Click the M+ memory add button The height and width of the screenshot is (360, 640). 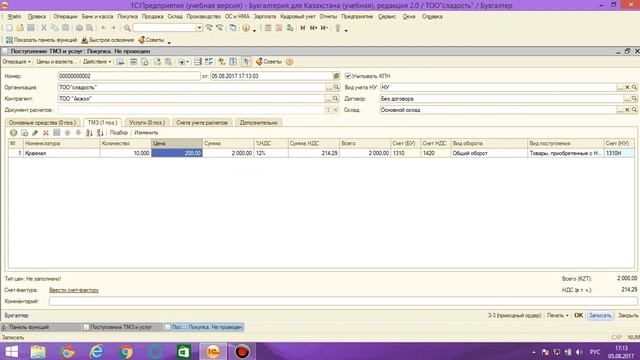point(313,28)
